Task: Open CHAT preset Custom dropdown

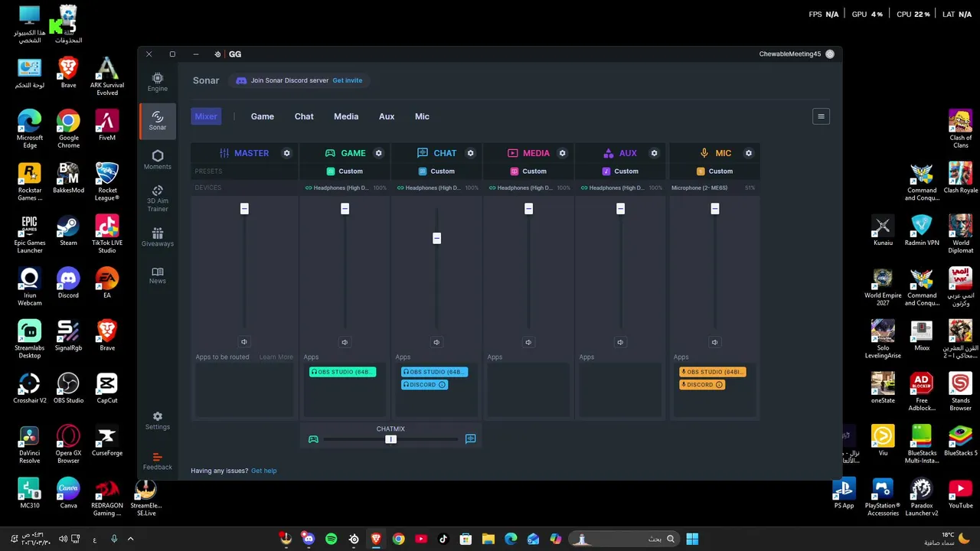Action: point(436,171)
